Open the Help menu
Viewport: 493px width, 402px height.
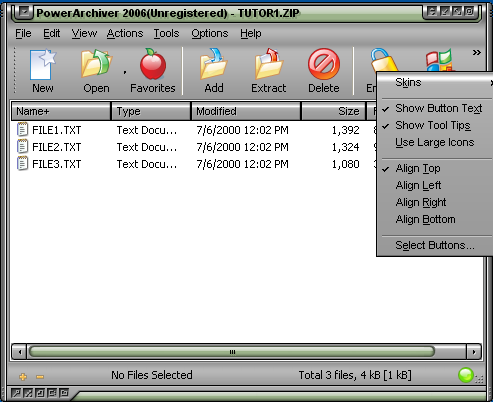251,33
